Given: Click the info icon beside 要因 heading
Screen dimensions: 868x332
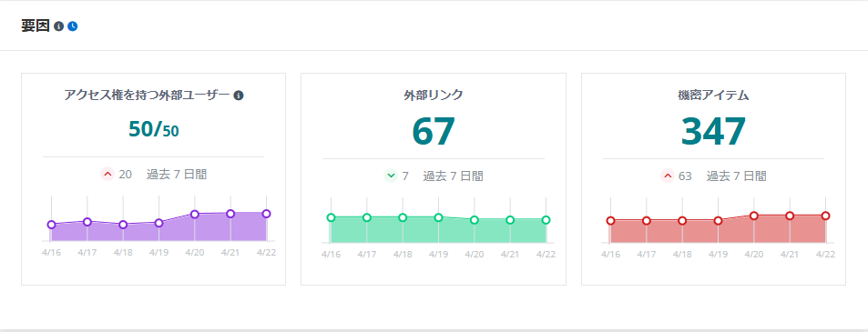Looking at the screenshot, I should click(x=59, y=26).
